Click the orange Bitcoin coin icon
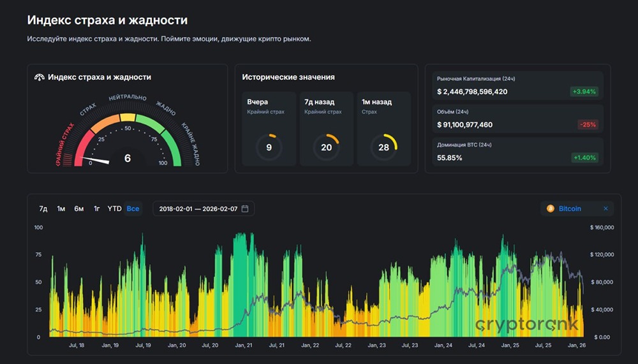This screenshot has height=364, width=638. coord(550,208)
